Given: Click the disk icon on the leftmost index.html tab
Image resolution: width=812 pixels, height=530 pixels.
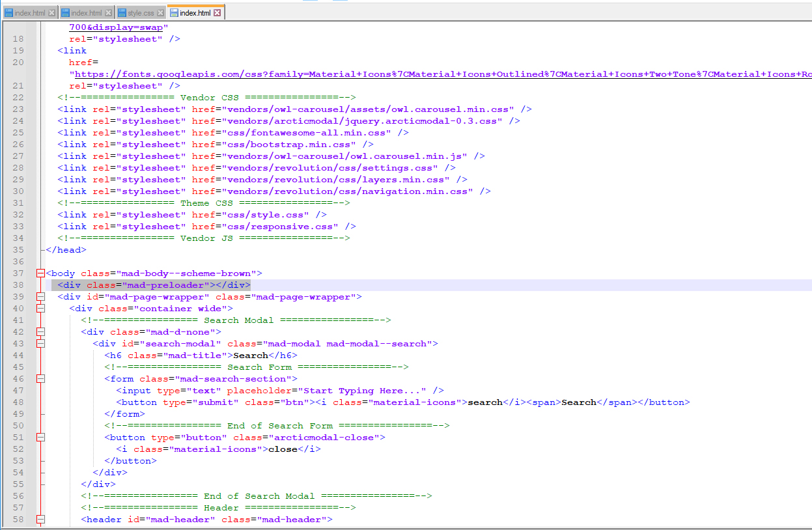Looking at the screenshot, I should point(8,13).
